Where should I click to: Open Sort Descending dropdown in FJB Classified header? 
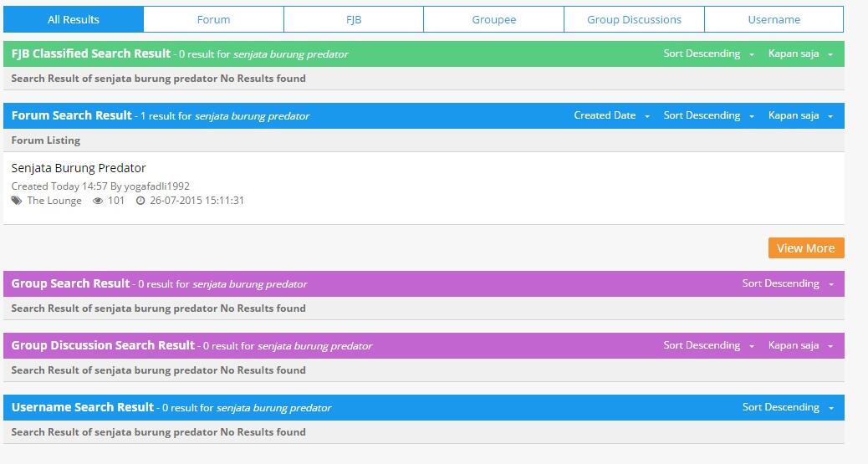click(x=708, y=54)
